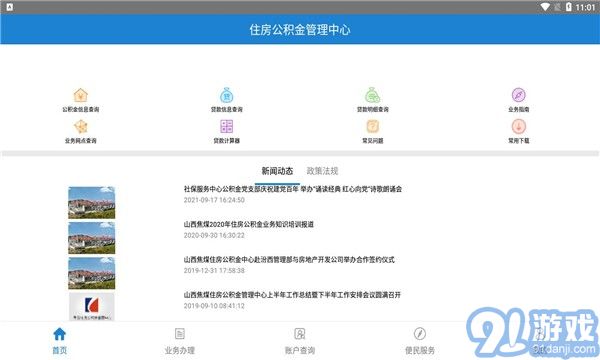Tap the Wi-Fi status icon
Screen dimensions: 600x360
(545, 7)
